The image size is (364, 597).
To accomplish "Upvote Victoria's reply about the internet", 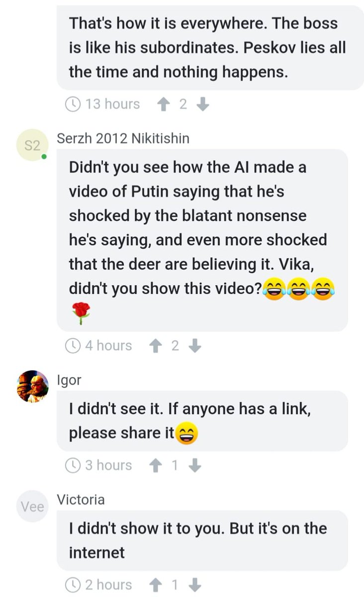I will point(155,585).
